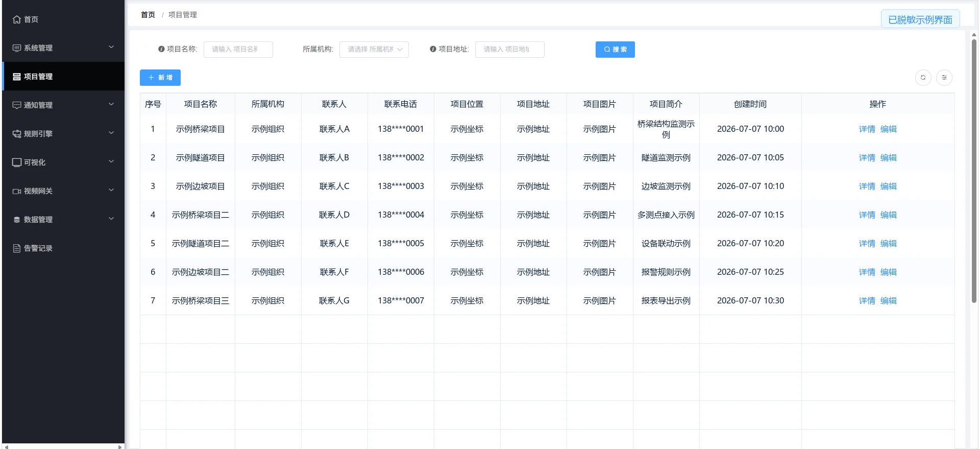Viewport: 980px width, 449px height.
Task: Expand the 通知管理 menu chevron
Action: [111, 105]
